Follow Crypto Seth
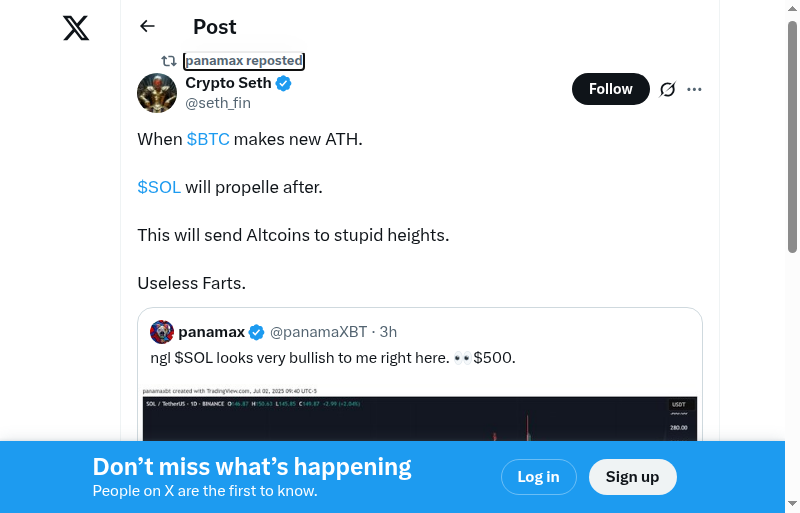 point(610,89)
